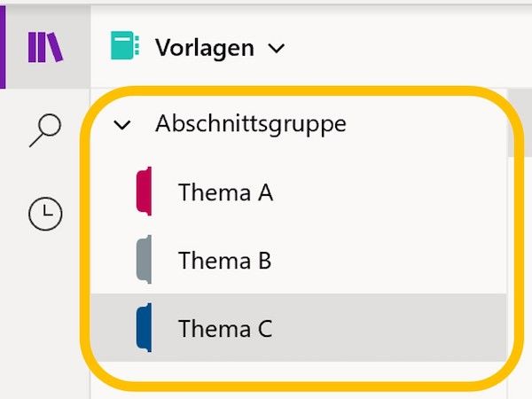Click empty sidebar area below Recent icon
The height and width of the screenshot is (399, 532).
tap(45, 310)
